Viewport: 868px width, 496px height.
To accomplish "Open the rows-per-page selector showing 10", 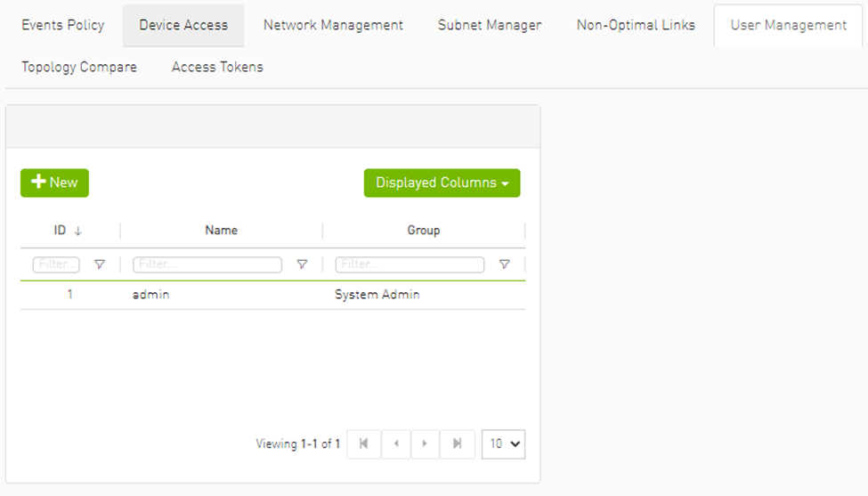I will coord(503,443).
